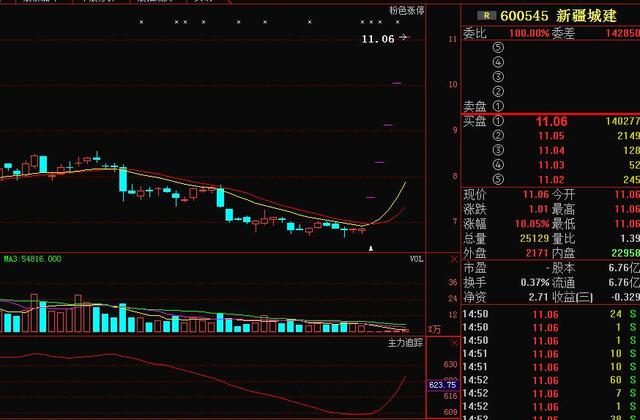Click the R badge beside stock code 600545

487,15
